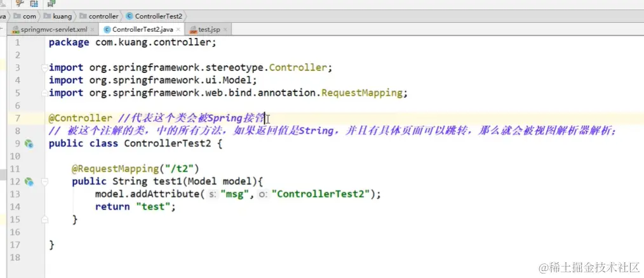Click the class icon in ControllerTest2 breadcrumb

(130, 17)
